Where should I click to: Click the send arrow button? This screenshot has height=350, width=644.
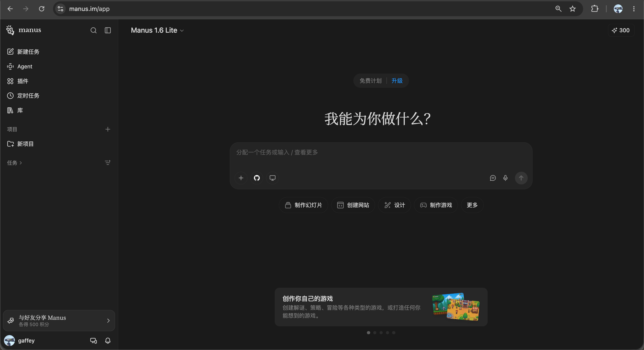[521, 178]
